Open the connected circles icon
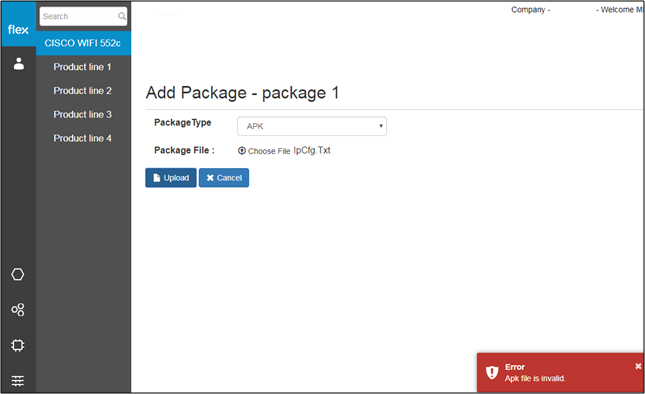This screenshot has width=645, height=394. pyautogui.click(x=18, y=310)
